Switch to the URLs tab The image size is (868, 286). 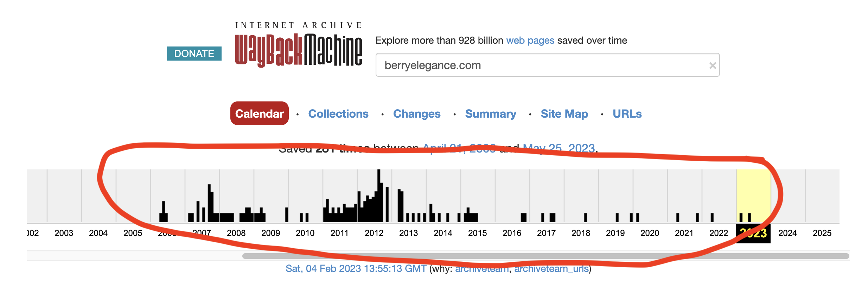627,114
